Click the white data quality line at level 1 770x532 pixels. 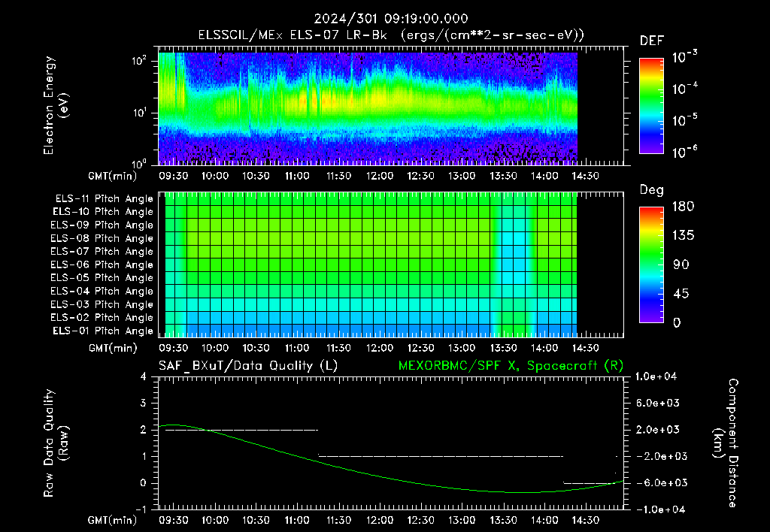441,456
